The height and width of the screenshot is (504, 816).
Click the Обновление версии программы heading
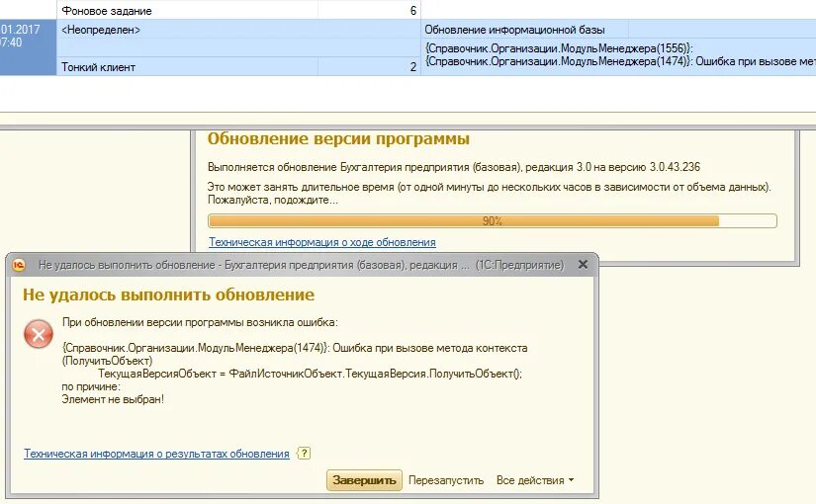click(x=339, y=139)
